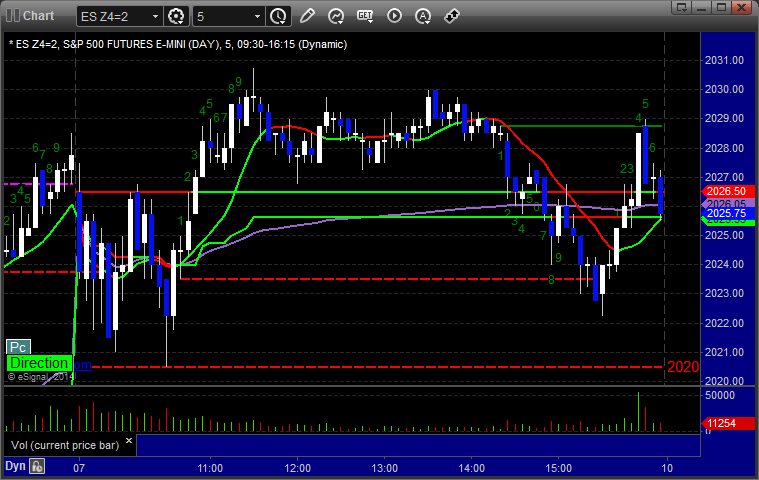The width and height of the screenshot is (759, 480).
Task: Open the studies chart-line icon menu
Action: (336, 16)
